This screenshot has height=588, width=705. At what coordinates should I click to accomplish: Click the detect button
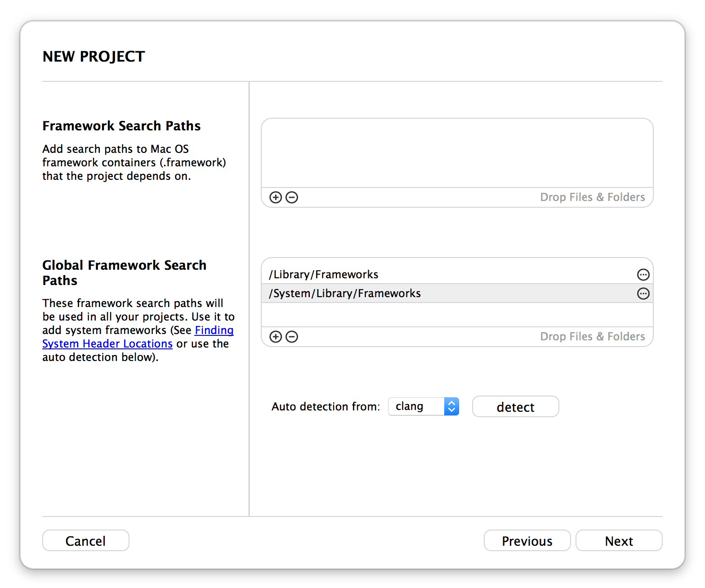coord(515,406)
